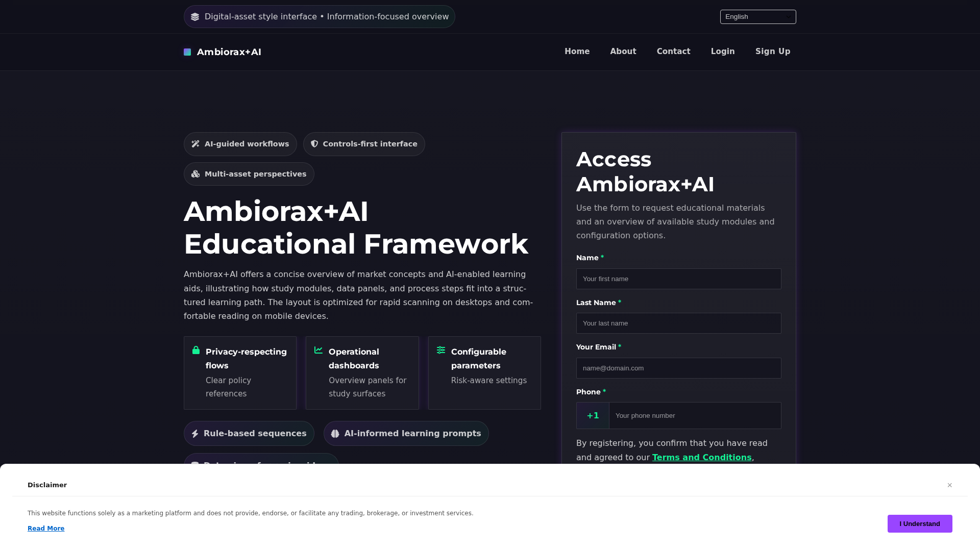Focus the Your first name field

679,279
